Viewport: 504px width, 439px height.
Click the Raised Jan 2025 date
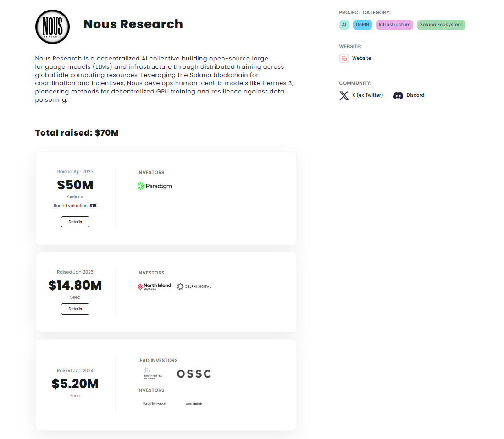tap(75, 272)
